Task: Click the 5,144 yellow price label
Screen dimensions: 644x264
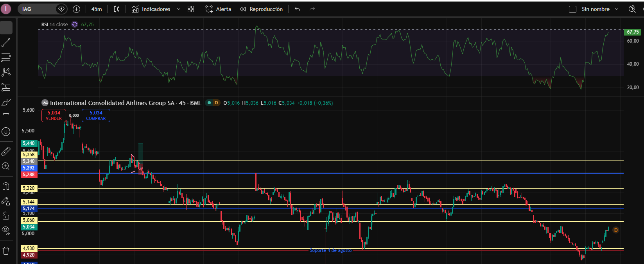Action: click(x=29, y=202)
